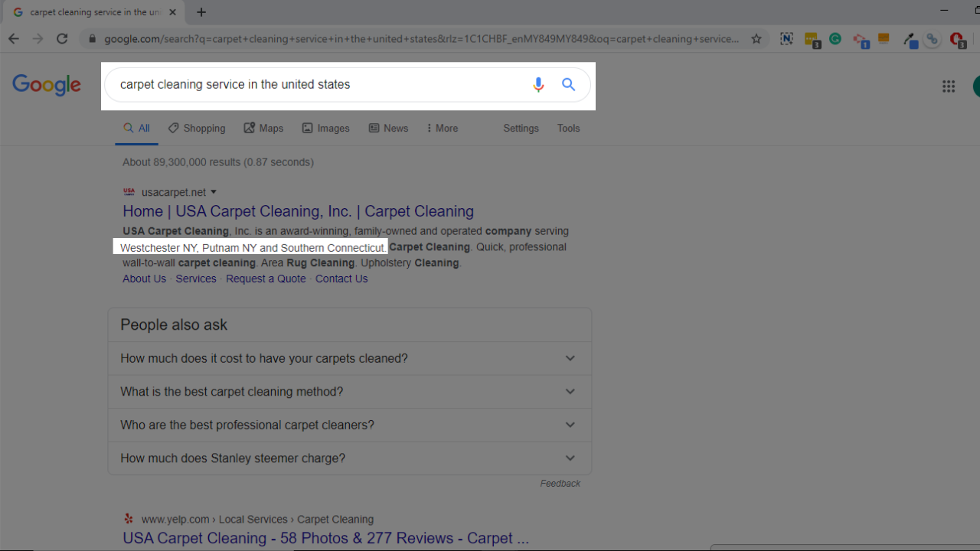Minimize the browser window
This screenshot has width=980, height=551.
pos(946,10)
